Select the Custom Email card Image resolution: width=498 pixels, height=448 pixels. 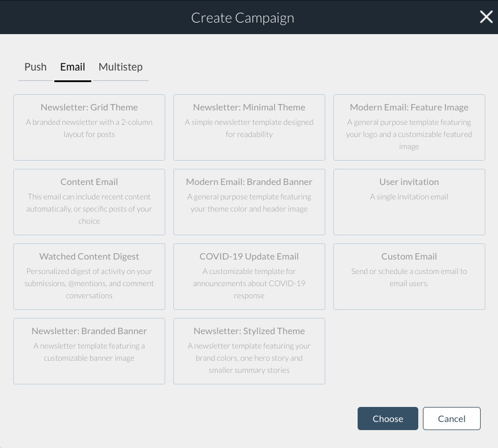coord(409,277)
